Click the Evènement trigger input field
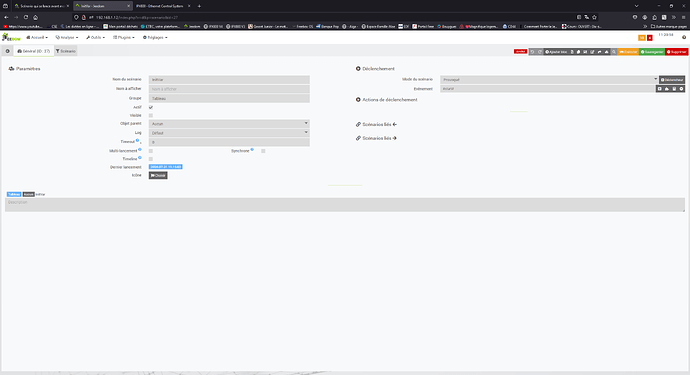This screenshot has height=375, width=690. [x=548, y=89]
